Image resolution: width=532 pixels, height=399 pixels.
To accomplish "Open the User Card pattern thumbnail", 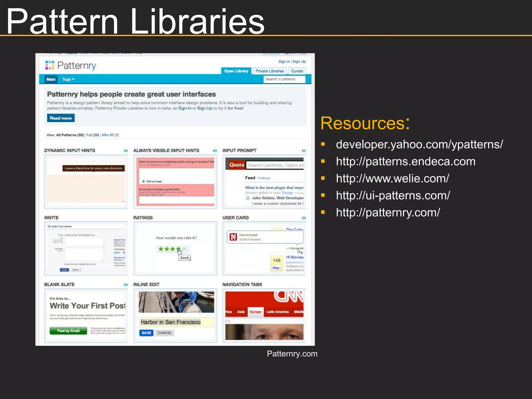I will coord(264,248).
